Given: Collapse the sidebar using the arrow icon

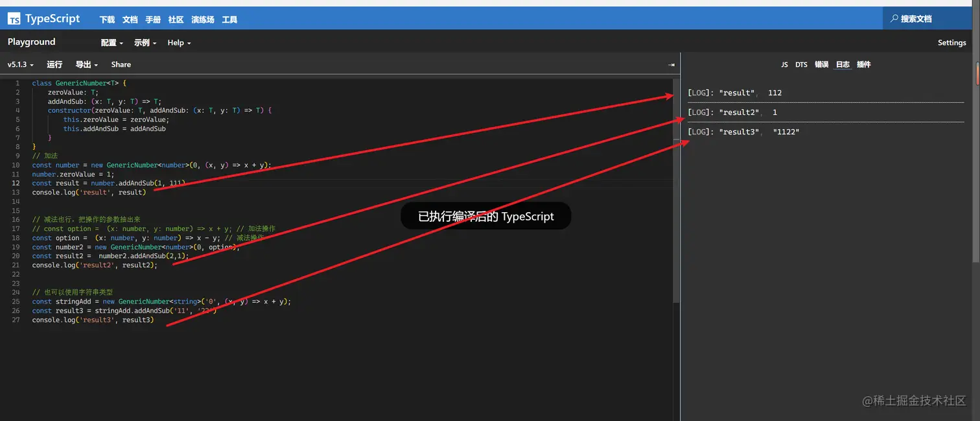Looking at the screenshot, I should 671,65.
